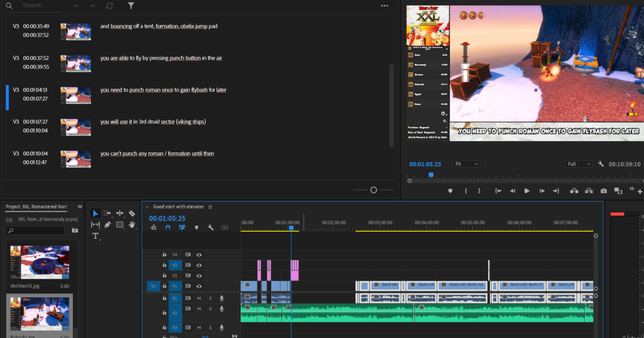Select caption 'you will use it in 3rd druid sector'
The image size is (644, 338).
(x=153, y=121)
